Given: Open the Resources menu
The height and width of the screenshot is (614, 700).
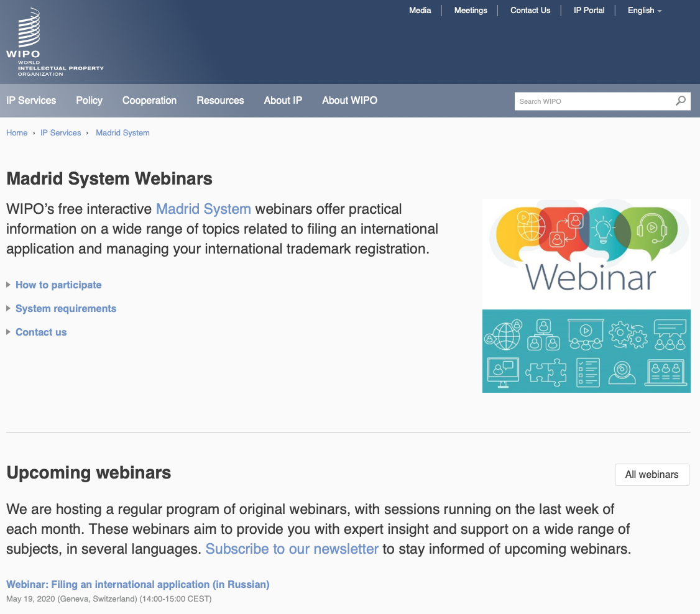Looking at the screenshot, I should 220,101.
